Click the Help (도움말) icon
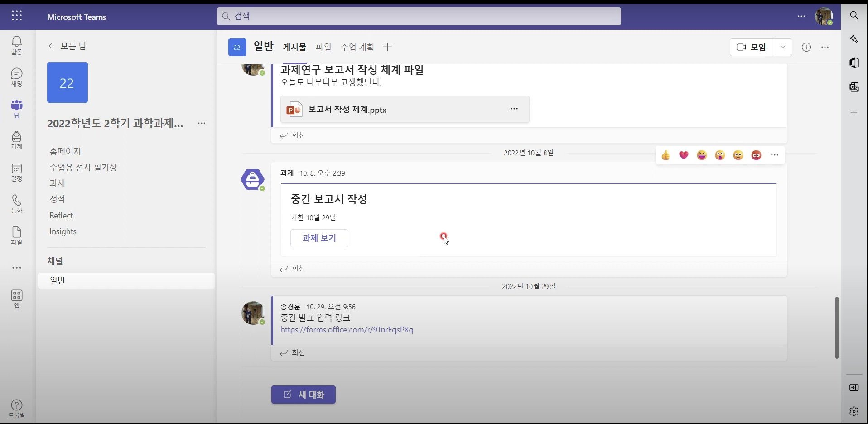The width and height of the screenshot is (868, 424). click(x=17, y=408)
